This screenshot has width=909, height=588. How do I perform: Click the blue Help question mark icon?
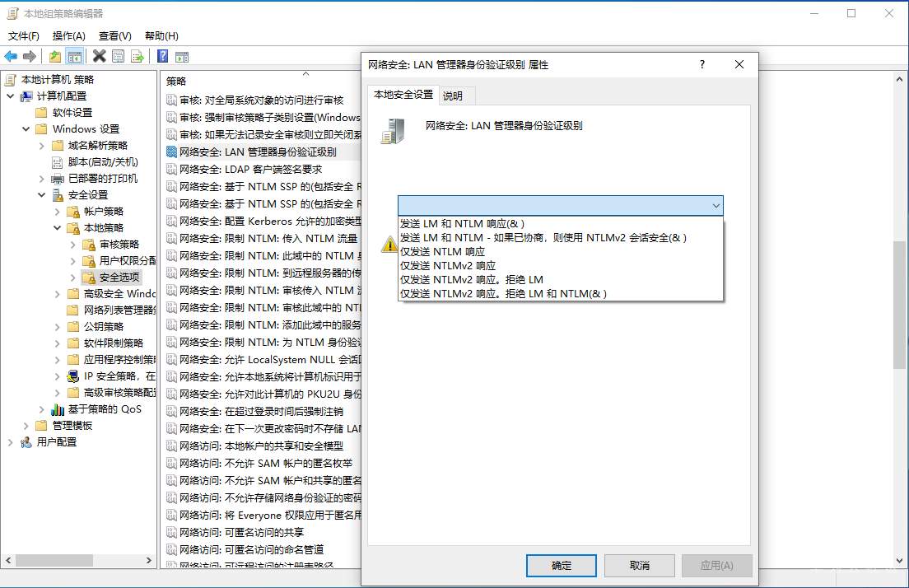click(163, 56)
